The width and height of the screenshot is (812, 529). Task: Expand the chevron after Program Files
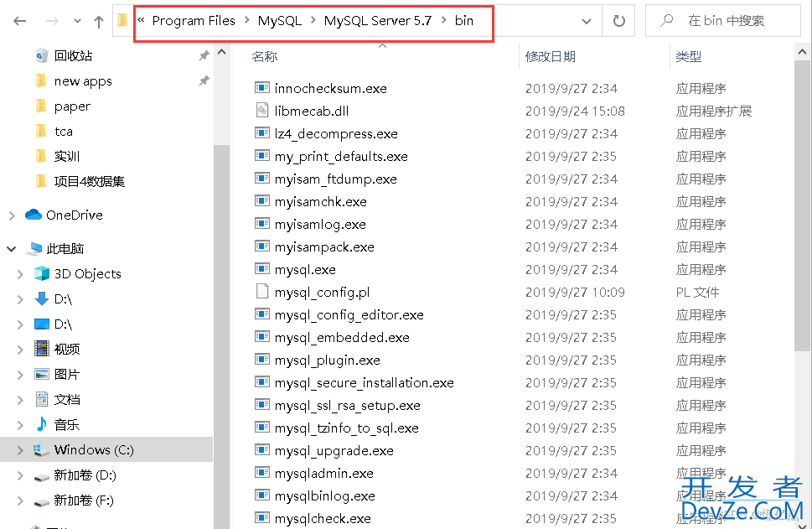tap(246, 21)
